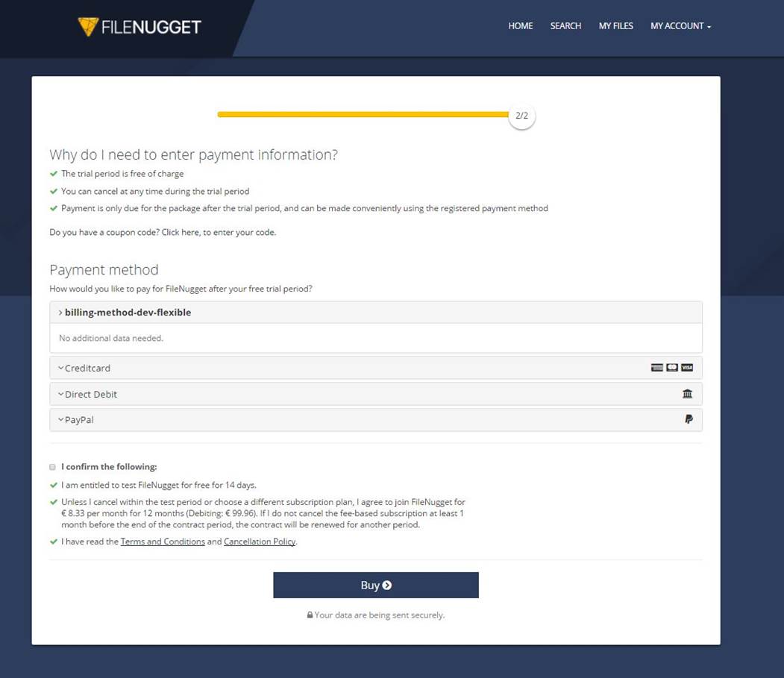Click the Mastercard icon in Creditcard row
The image size is (784, 678).
672,368
